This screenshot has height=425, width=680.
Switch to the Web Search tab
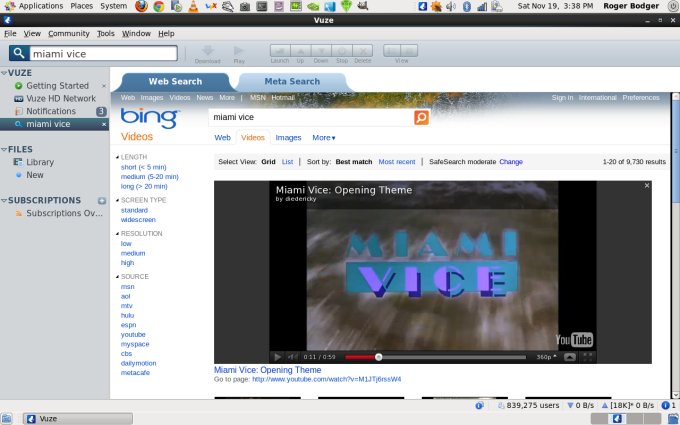pos(175,82)
